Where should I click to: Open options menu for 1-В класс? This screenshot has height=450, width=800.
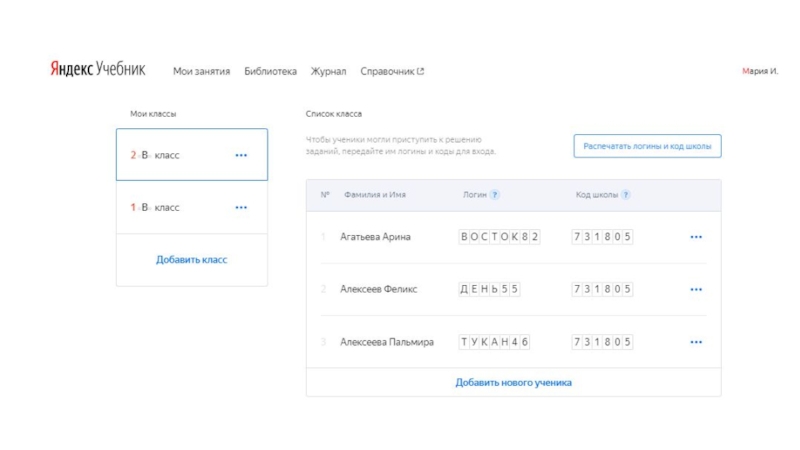[x=241, y=208]
